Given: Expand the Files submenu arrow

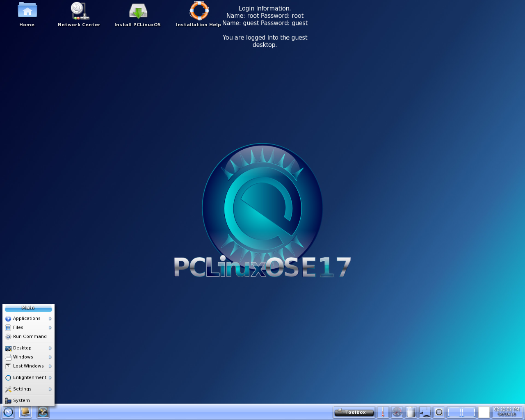Looking at the screenshot, I should click(x=50, y=328).
